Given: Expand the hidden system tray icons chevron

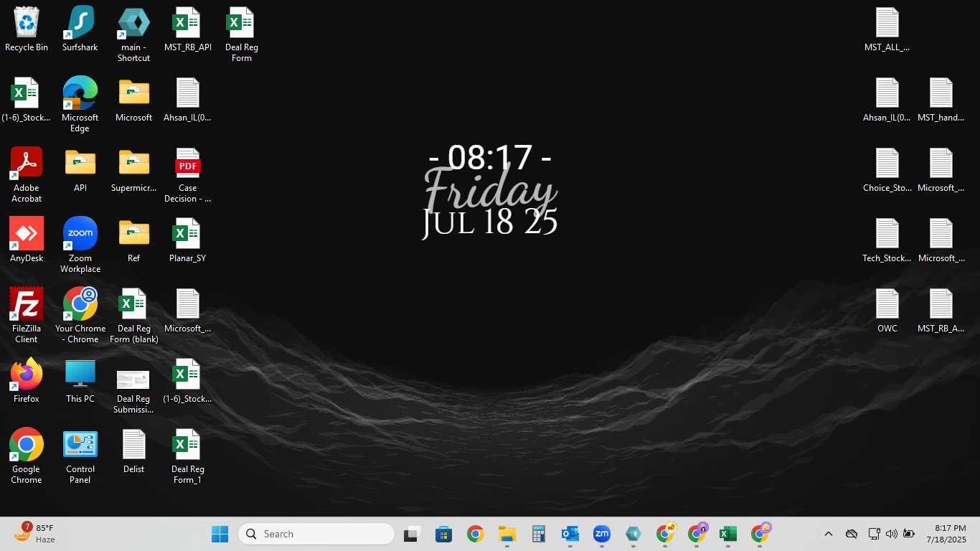Looking at the screenshot, I should tap(828, 534).
